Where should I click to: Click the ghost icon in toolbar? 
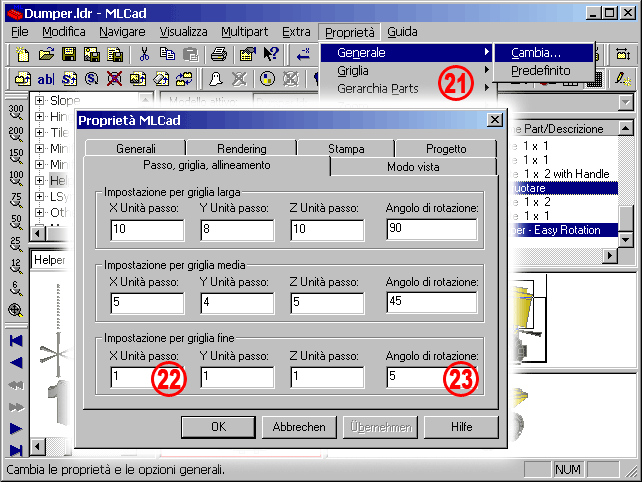[216, 79]
